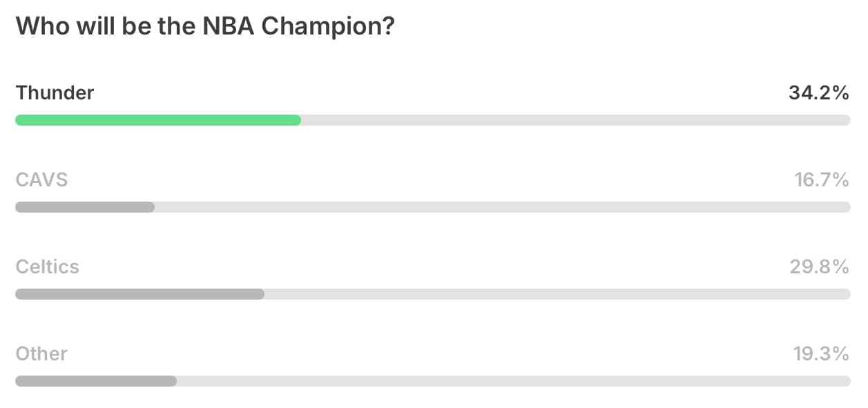Click the 16.7% result for CAVS
The height and width of the screenshot is (408, 868).
821,180
